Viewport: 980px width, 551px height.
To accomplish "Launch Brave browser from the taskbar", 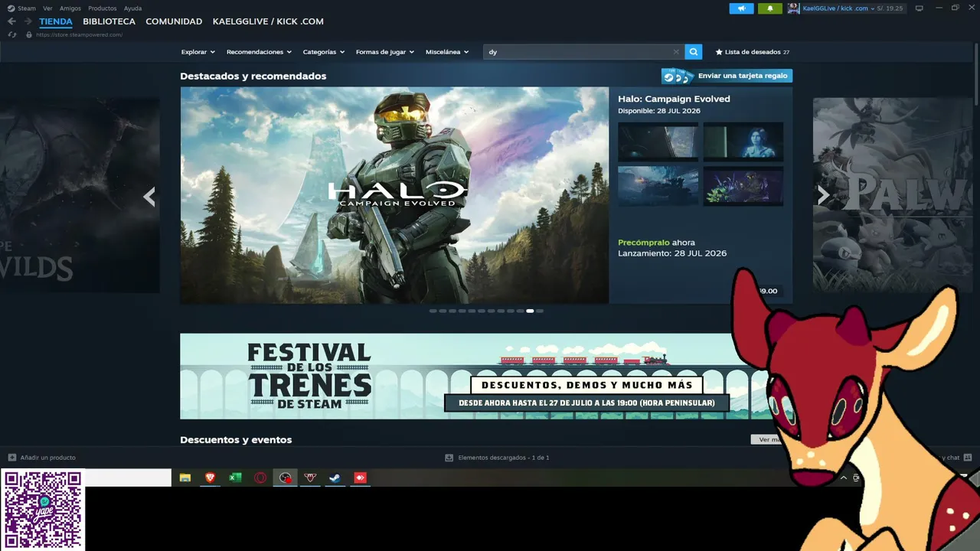I will click(x=210, y=478).
